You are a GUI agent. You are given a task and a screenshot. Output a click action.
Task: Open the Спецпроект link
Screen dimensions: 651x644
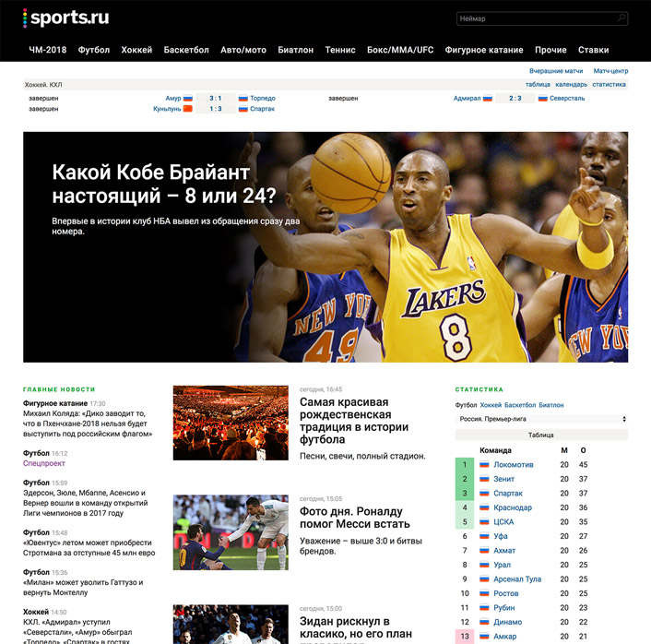(44, 463)
